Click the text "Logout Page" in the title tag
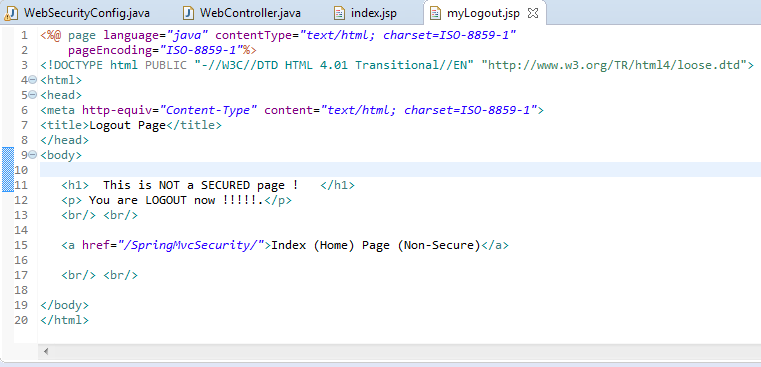This screenshot has width=761, height=367. (x=128, y=125)
